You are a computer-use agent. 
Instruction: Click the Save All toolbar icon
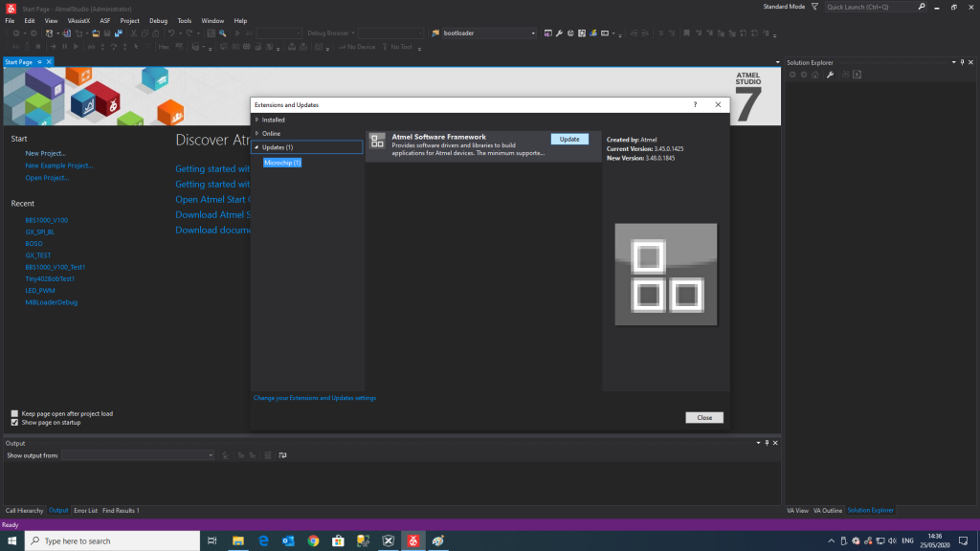pos(118,33)
